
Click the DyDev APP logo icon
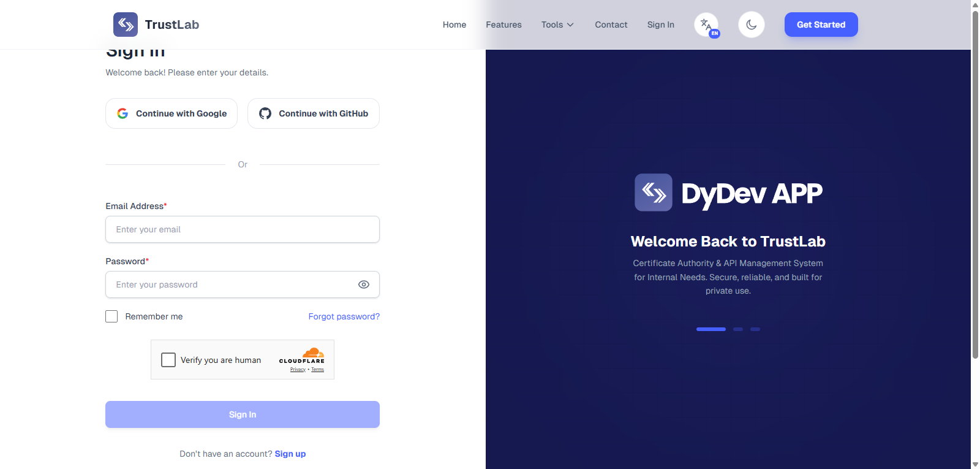click(654, 193)
